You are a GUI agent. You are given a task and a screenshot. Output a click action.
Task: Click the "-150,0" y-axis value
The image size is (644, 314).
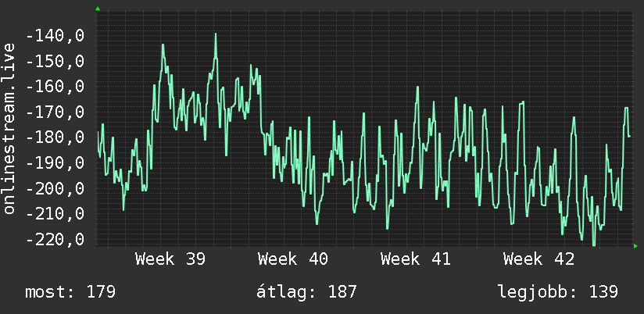coord(55,62)
